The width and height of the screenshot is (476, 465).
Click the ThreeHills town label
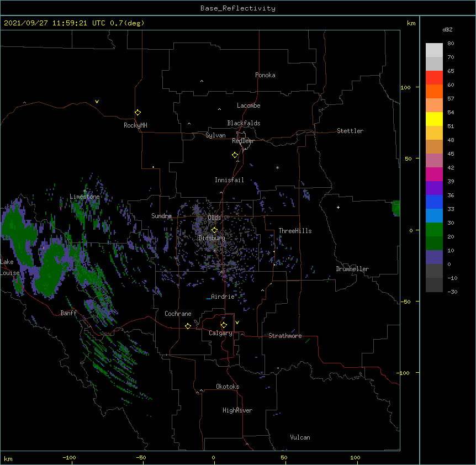pos(295,231)
